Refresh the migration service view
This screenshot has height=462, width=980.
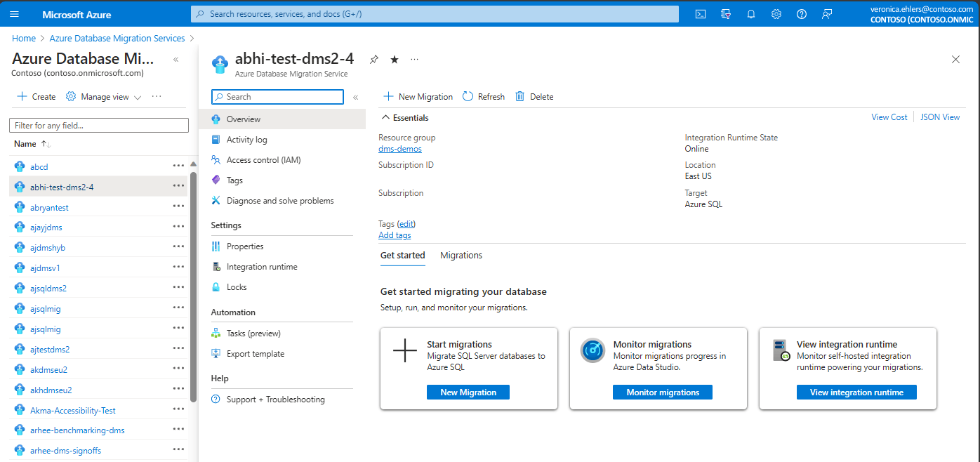[x=484, y=96]
